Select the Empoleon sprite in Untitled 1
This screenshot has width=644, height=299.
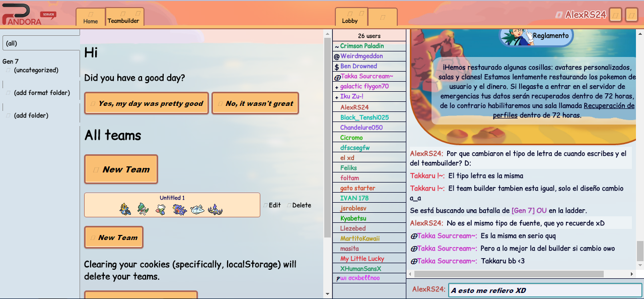click(125, 209)
